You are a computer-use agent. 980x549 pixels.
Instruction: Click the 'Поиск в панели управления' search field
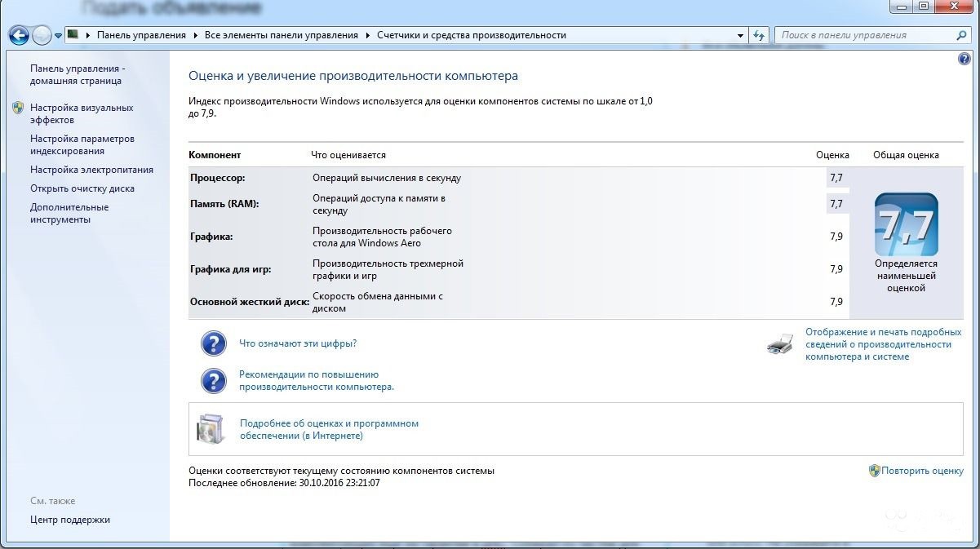[x=863, y=35]
